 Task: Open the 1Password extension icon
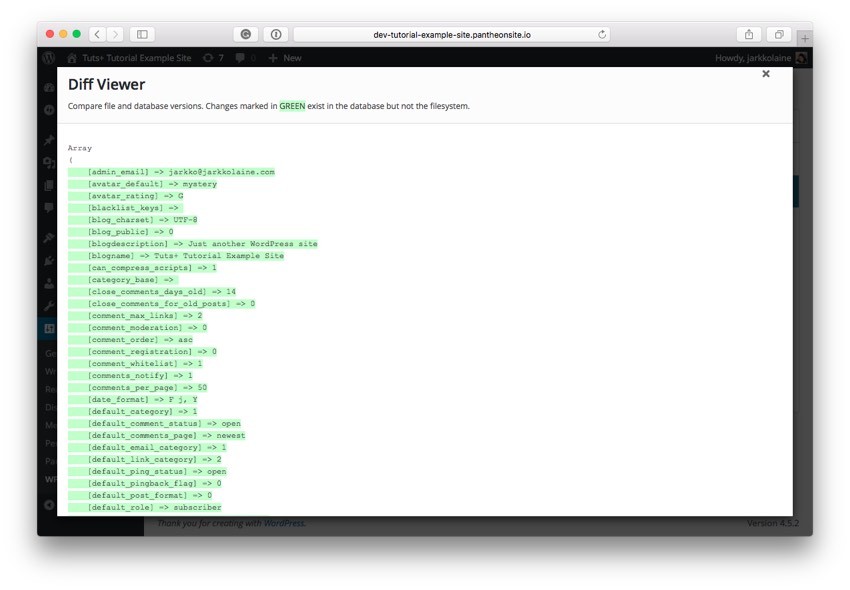pos(276,34)
